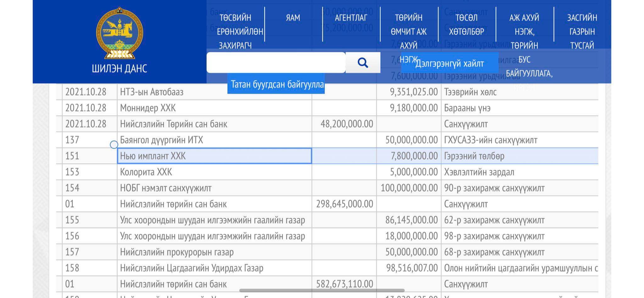This screenshot has height=298, width=644.
Task: Click the 9,180,000.00 amount
Action: click(414, 108)
